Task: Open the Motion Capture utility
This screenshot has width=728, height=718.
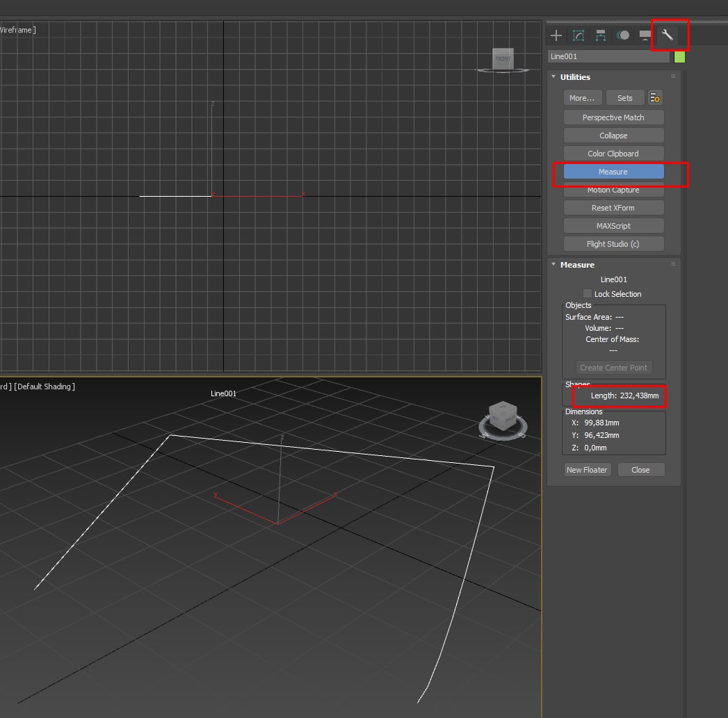Action: click(x=613, y=190)
